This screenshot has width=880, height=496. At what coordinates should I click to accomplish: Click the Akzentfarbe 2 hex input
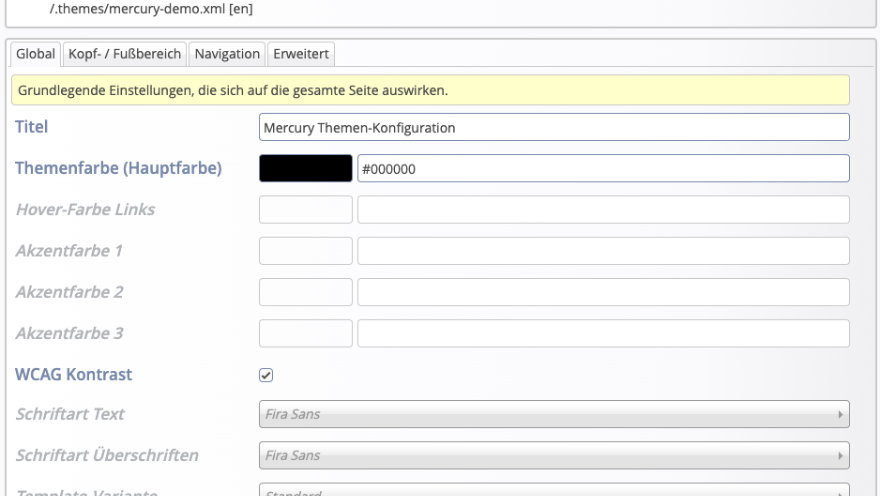click(x=603, y=292)
